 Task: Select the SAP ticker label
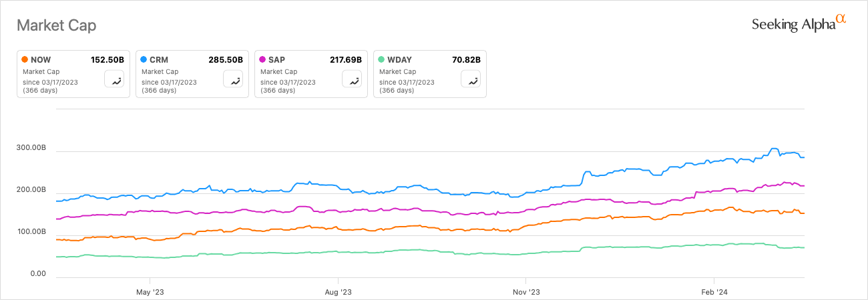[277, 59]
